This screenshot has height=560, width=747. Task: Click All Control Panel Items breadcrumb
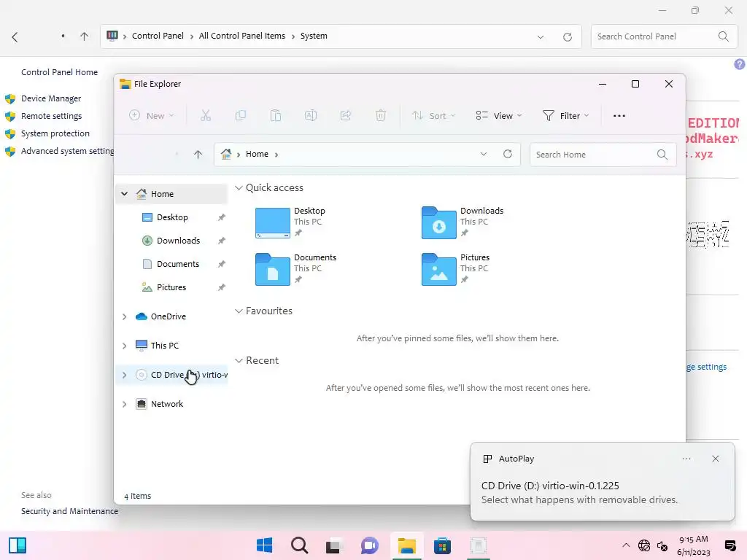tap(242, 36)
